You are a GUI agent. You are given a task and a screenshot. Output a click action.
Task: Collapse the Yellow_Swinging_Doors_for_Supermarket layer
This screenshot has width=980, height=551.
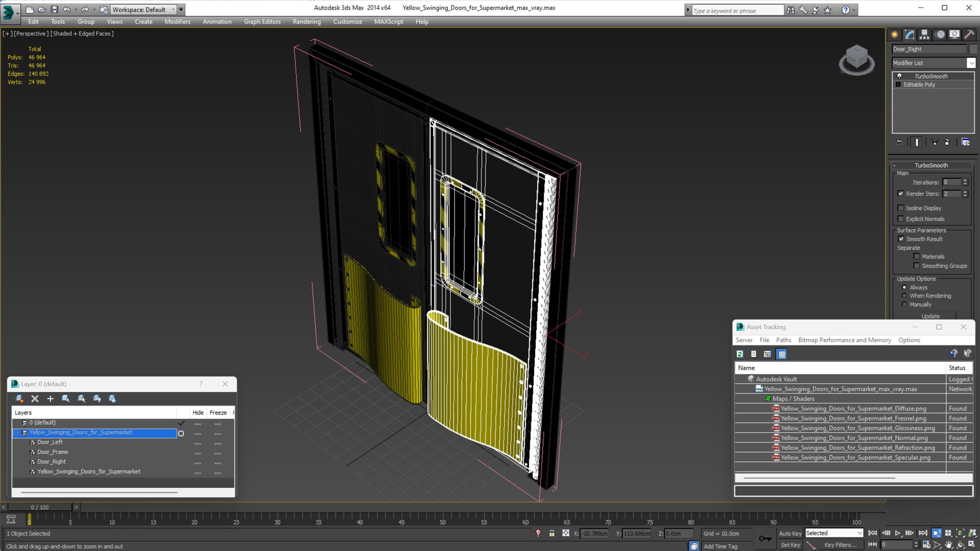[x=16, y=433]
